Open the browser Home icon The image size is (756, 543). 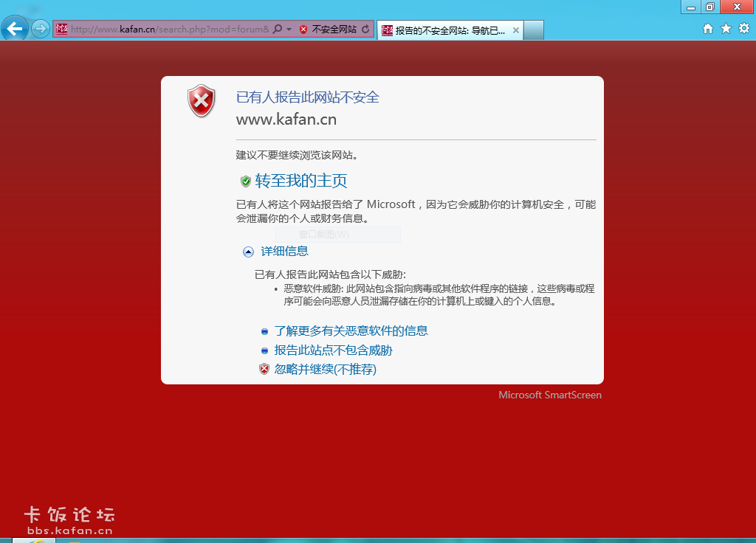(708, 29)
